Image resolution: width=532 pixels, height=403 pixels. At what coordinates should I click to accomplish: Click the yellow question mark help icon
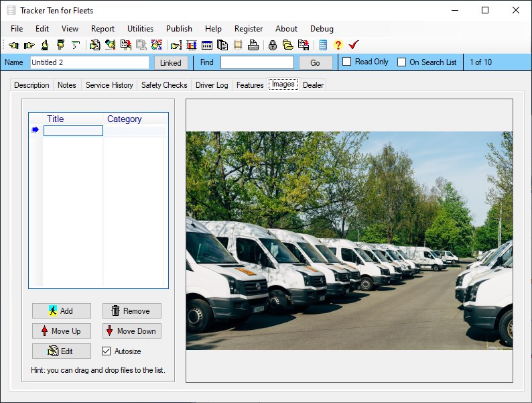(x=338, y=45)
